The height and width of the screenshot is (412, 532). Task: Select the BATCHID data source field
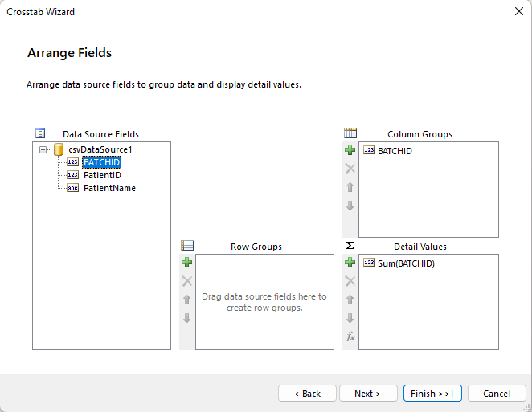(101, 162)
